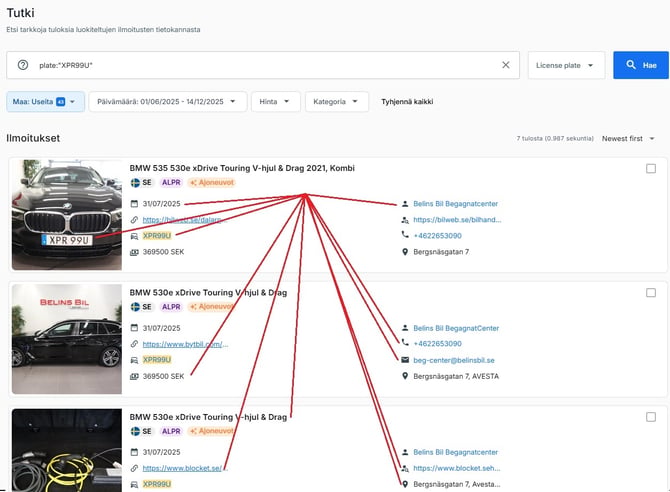Open Belins Bil Begagnatcenter seller in blocket listing
Image resolution: width=670 pixels, height=492 pixels.
(x=455, y=452)
